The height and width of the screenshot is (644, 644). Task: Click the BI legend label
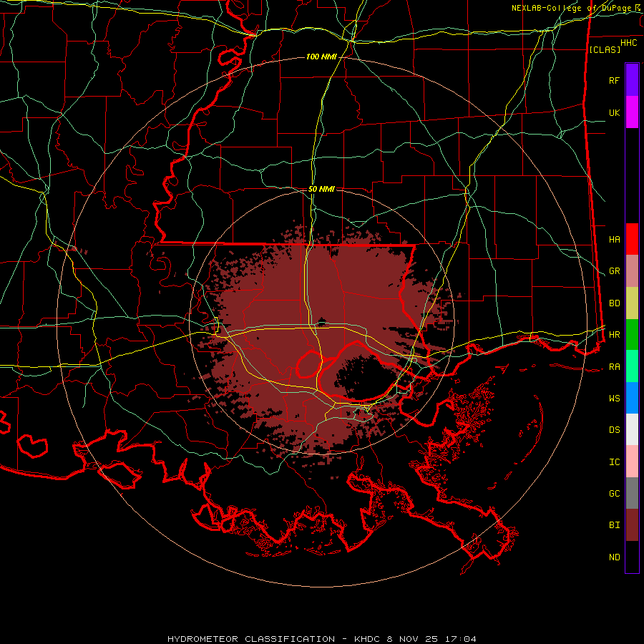614,525
